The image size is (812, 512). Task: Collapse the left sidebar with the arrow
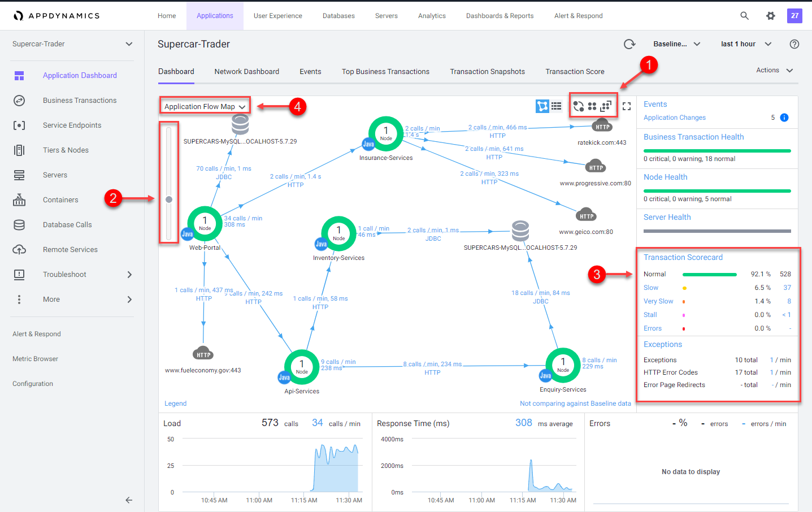pos(129,500)
